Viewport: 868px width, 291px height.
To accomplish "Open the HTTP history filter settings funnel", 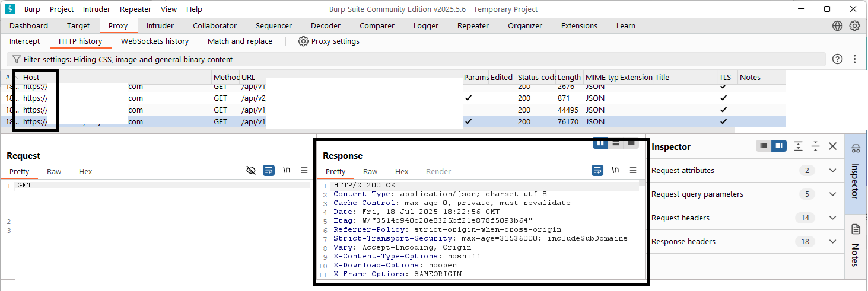I will (x=17, y=59).
